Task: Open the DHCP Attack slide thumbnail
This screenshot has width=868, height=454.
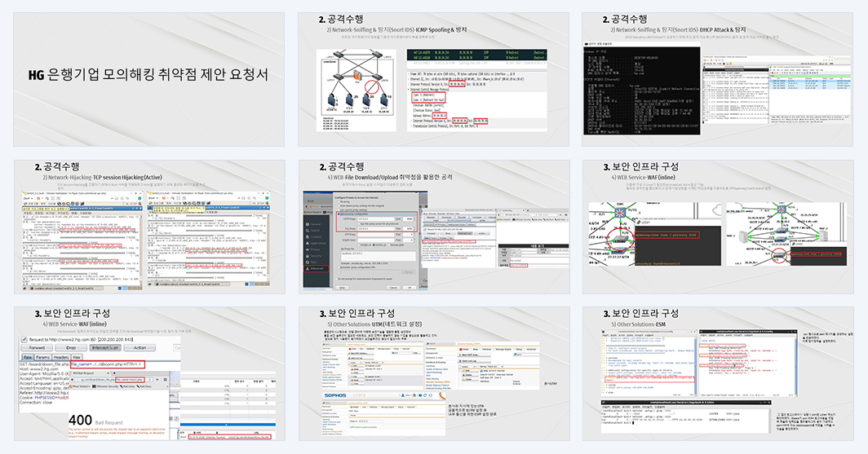Action: coord(717,80)
